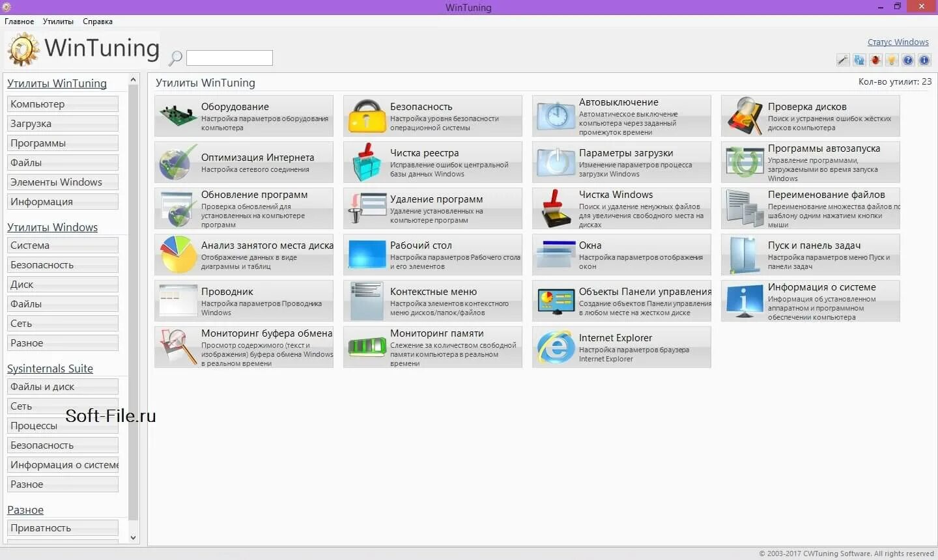This screenshot has width=938, height=560.
Task: Open Параметры загрузки power icon tile
Action: (x=556, y=162)
